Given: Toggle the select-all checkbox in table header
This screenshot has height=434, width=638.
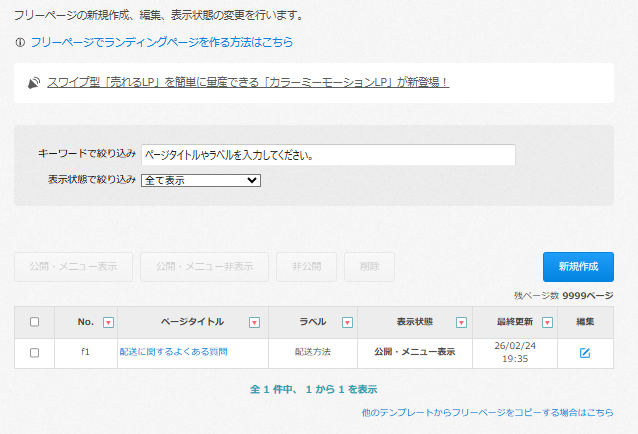Looking at the screenshot, I should tap(34, 322).
